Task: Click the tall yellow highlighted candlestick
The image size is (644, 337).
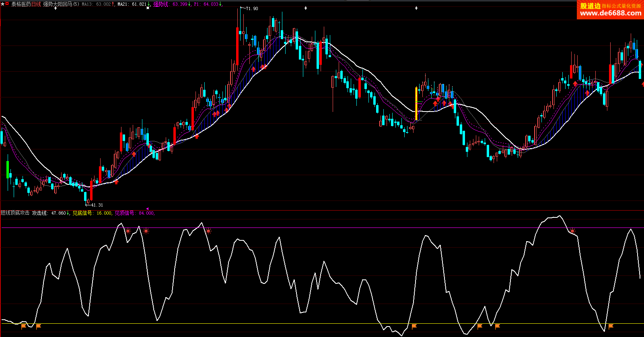Action: coord(416,103)
